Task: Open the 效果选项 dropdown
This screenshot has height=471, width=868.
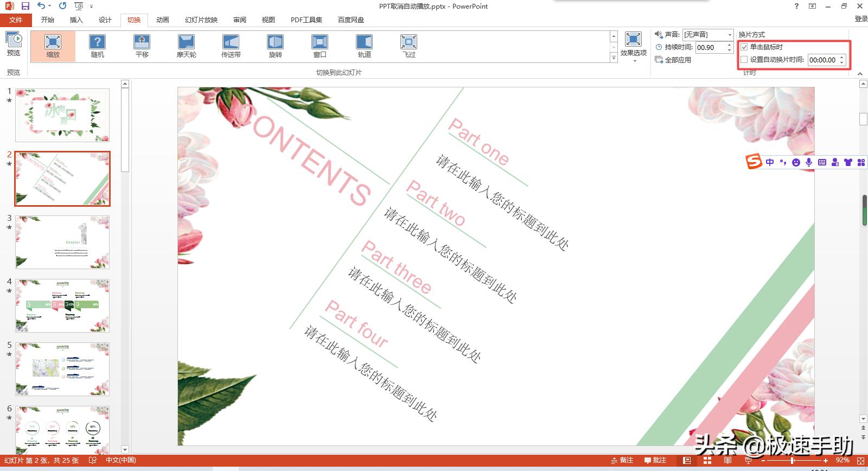Action: (633, 46)
